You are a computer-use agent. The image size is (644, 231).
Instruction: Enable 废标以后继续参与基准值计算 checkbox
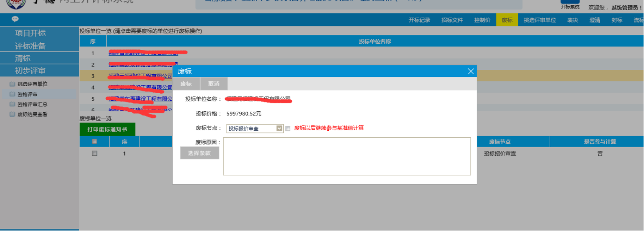288,129
